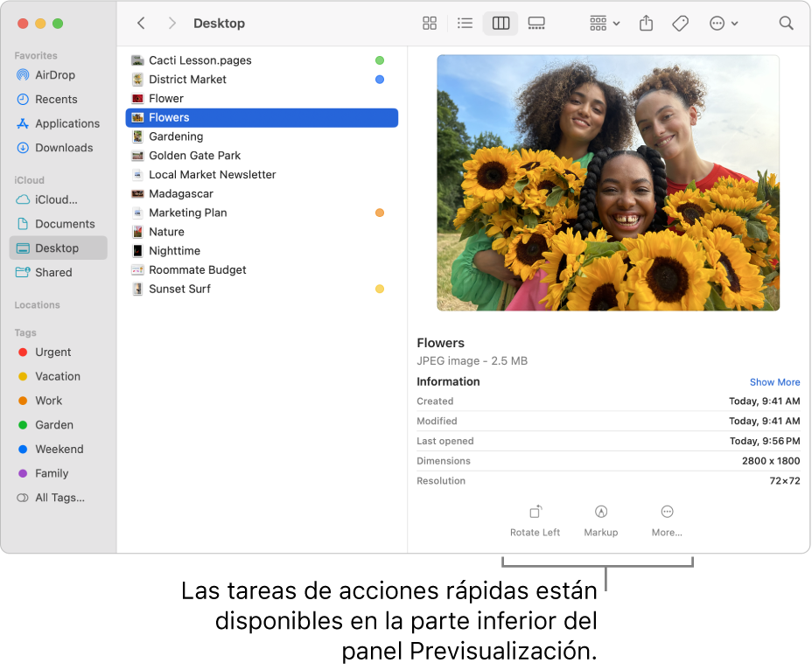Click the yellow tag dot on Sunset Surf

point(380,290)
